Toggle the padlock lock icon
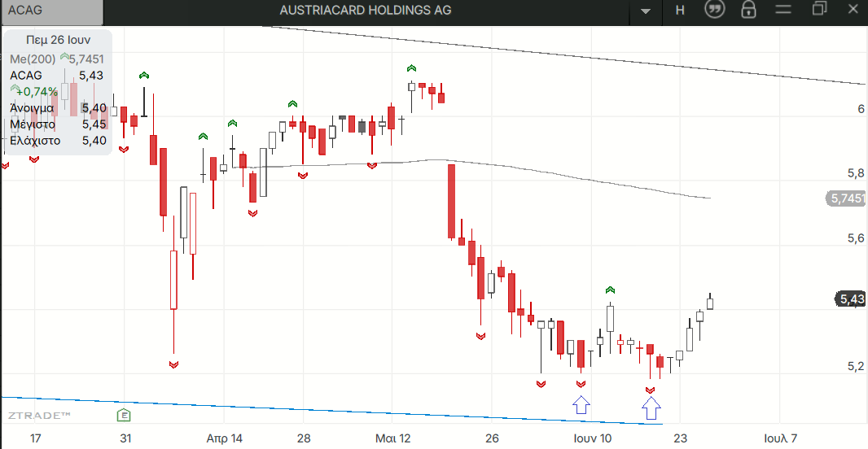 click(749, 10)
